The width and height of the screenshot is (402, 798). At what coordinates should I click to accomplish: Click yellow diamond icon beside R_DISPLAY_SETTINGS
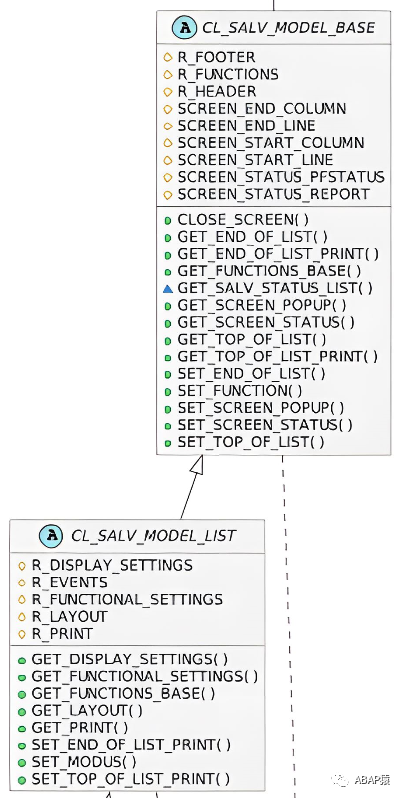pos(22,565)
